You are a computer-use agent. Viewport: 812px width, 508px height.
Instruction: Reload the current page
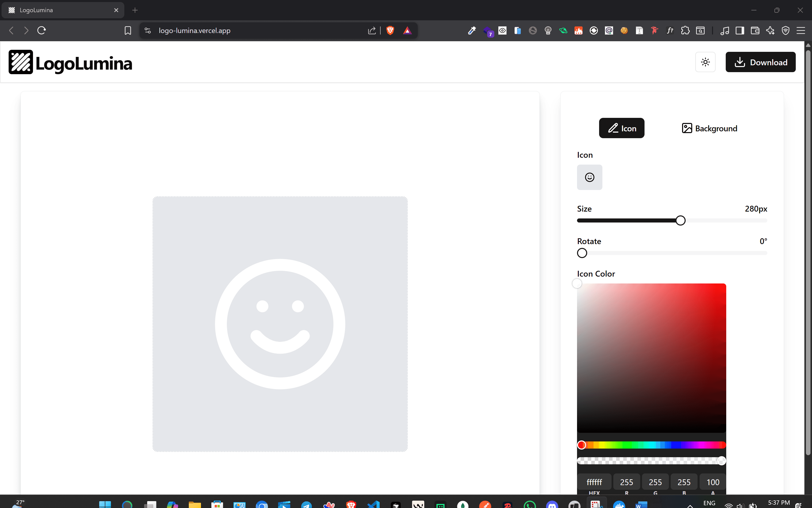[x=42, y=30]
